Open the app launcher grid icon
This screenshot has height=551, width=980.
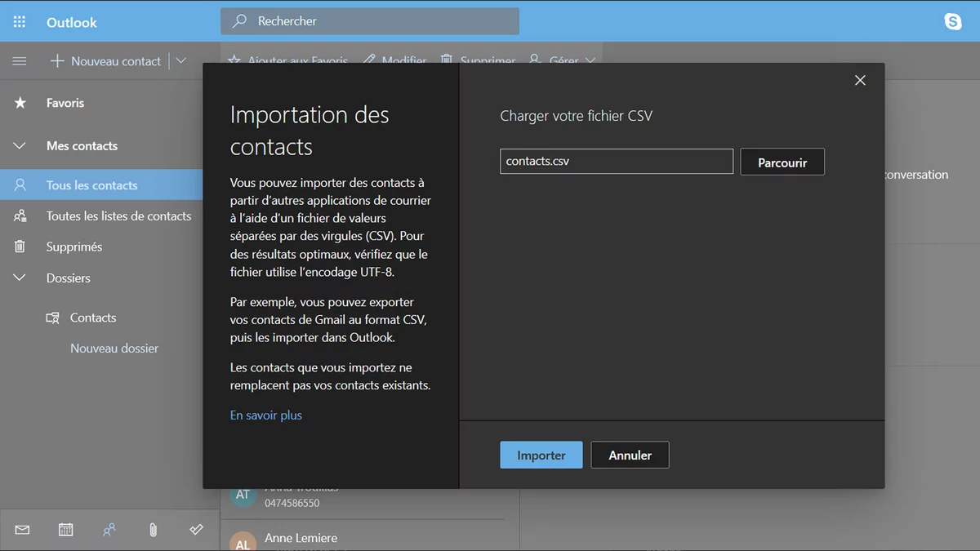20,22
